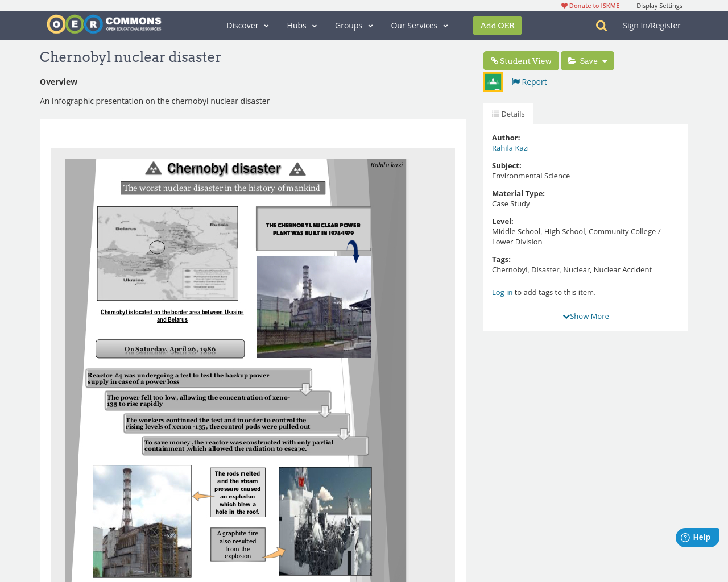Expand the Groups menu
Image resolution: width=728 pixels, height=582 pixels.
pyautogui.click(x=354, y=26)
